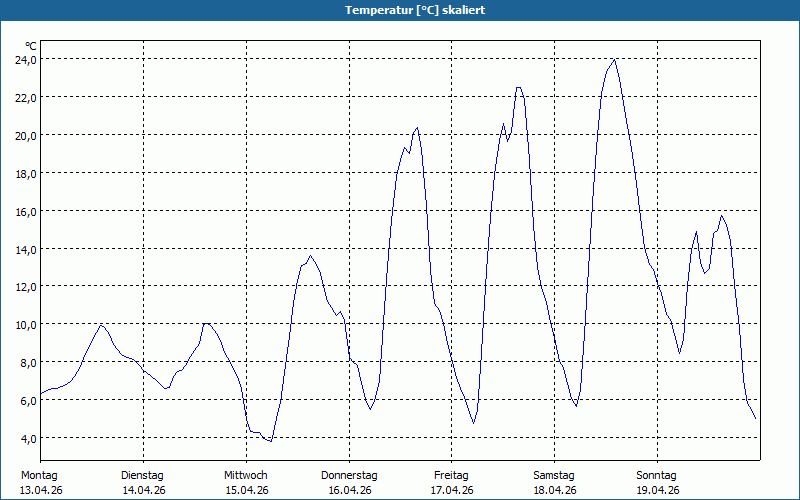Select the '4,0' y-axis label
This screenshot has height=500, width=800.
pos(29,438)
